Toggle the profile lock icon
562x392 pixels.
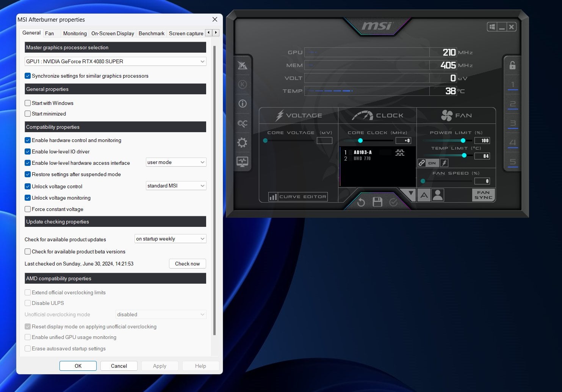pyautogui.click(x=512, y=65)
